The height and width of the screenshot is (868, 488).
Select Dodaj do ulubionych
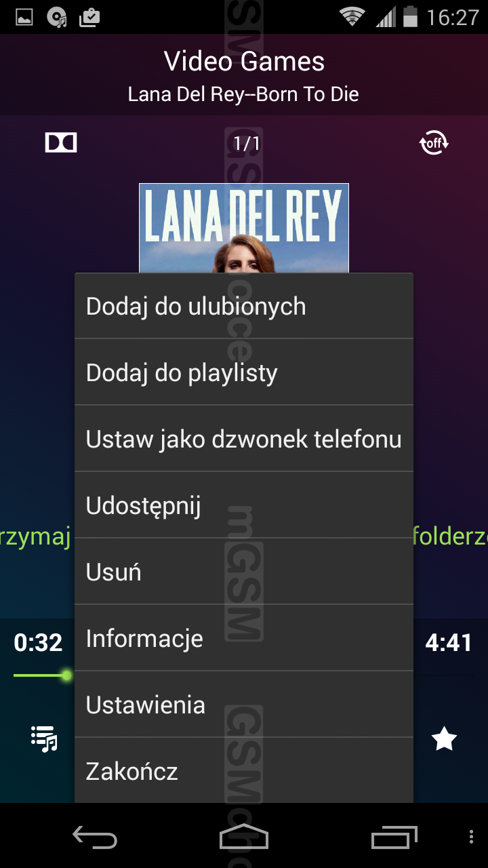click(x=244, y=306)
